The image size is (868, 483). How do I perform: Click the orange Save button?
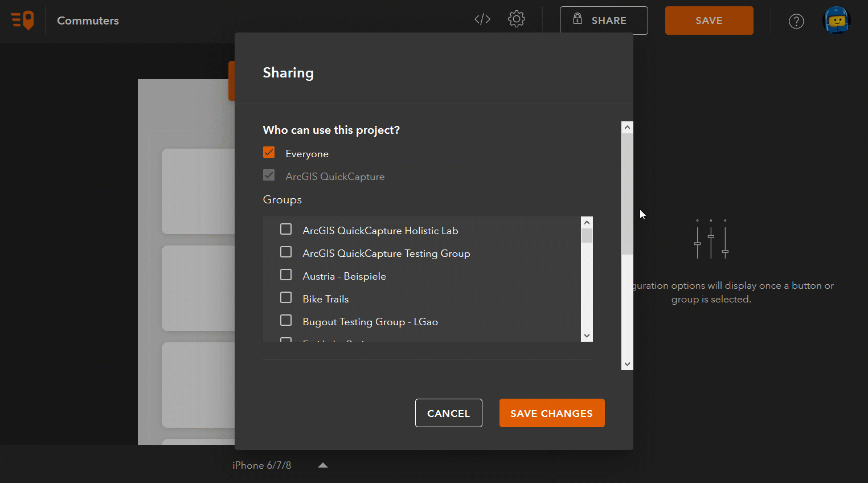tap(709, 21)
